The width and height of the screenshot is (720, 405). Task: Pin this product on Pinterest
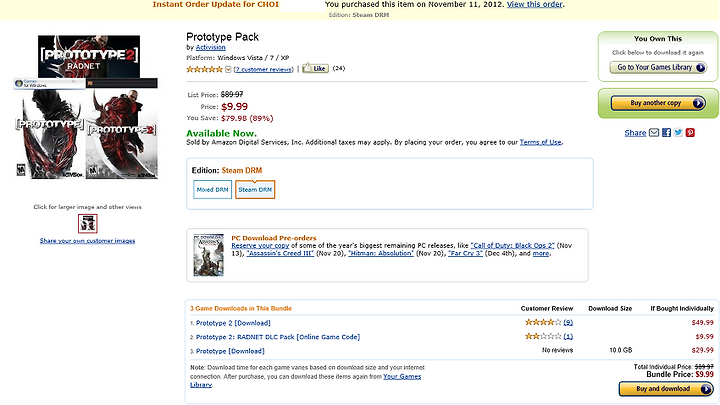pos(690,133)
